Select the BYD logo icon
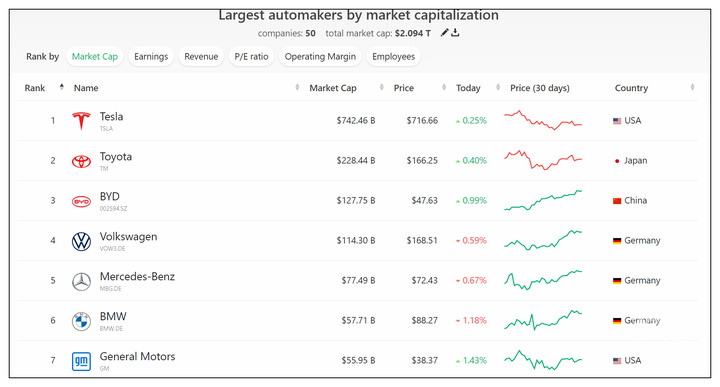Screen dimensions: 720x387 point(81,201)
